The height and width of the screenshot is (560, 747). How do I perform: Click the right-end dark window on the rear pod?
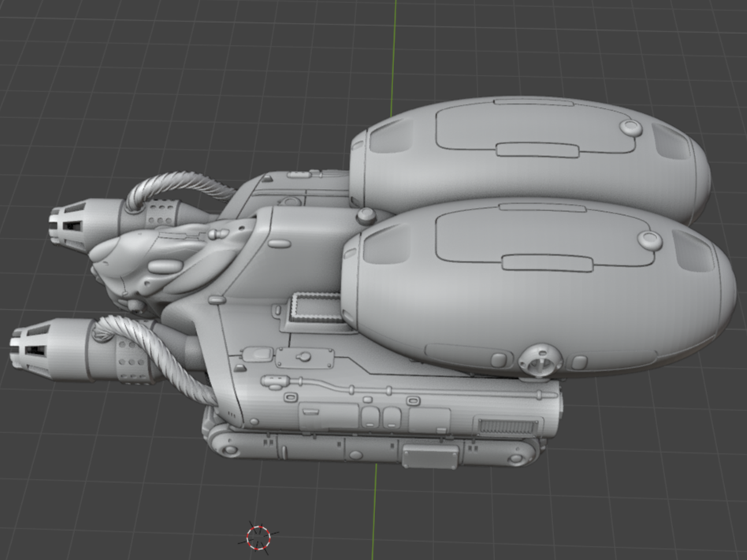671,141
